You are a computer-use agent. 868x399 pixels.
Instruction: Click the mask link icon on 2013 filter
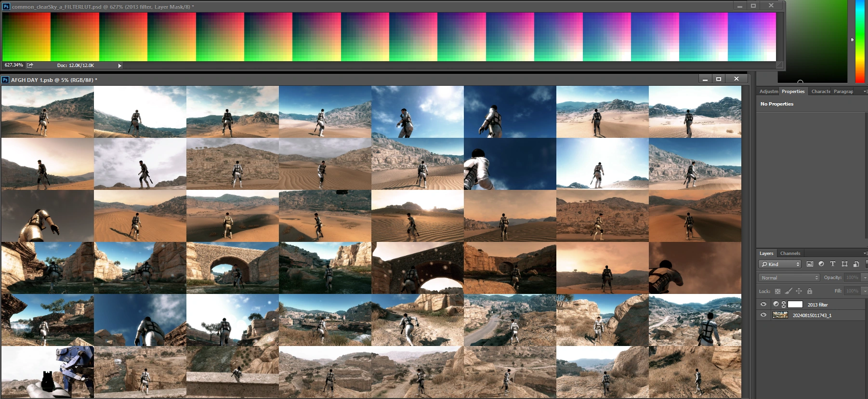coord(784,305)
